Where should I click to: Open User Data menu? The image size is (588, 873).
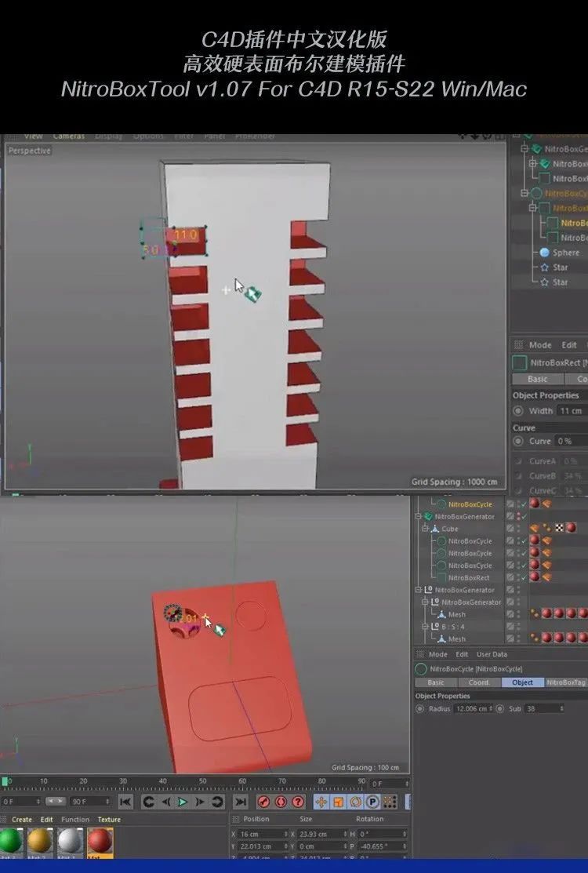pyautogui.click(x=492, y=654)
